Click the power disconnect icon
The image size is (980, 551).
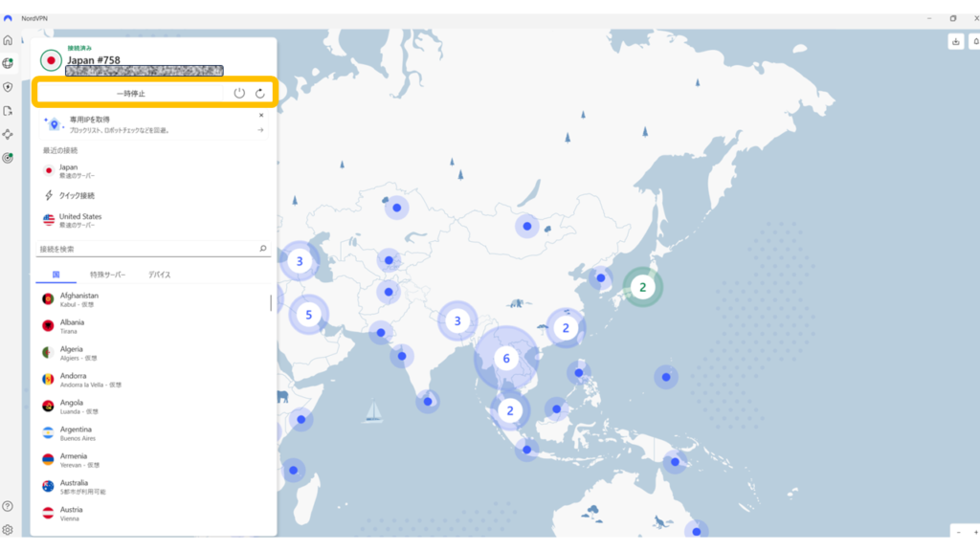click(239, 93)
